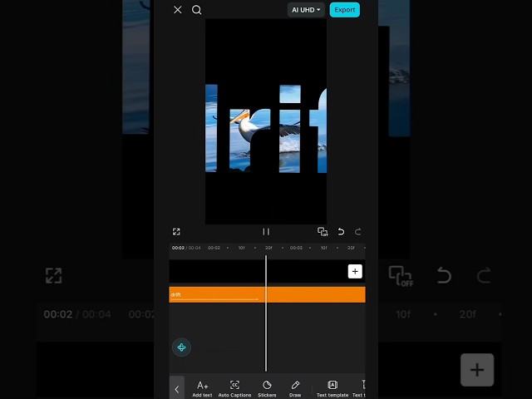This screenshot has height=399, width=532.
Task: Click the 00:03 marker on the ruler
Action: click(x=296, y=248)
